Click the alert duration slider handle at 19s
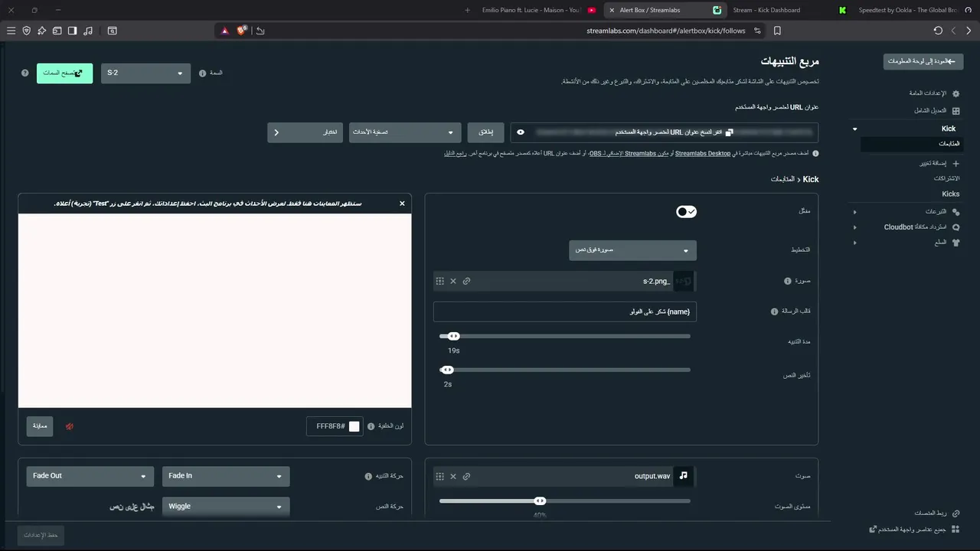The height and width of the screenshot is (551, 980). click(453, 336)
